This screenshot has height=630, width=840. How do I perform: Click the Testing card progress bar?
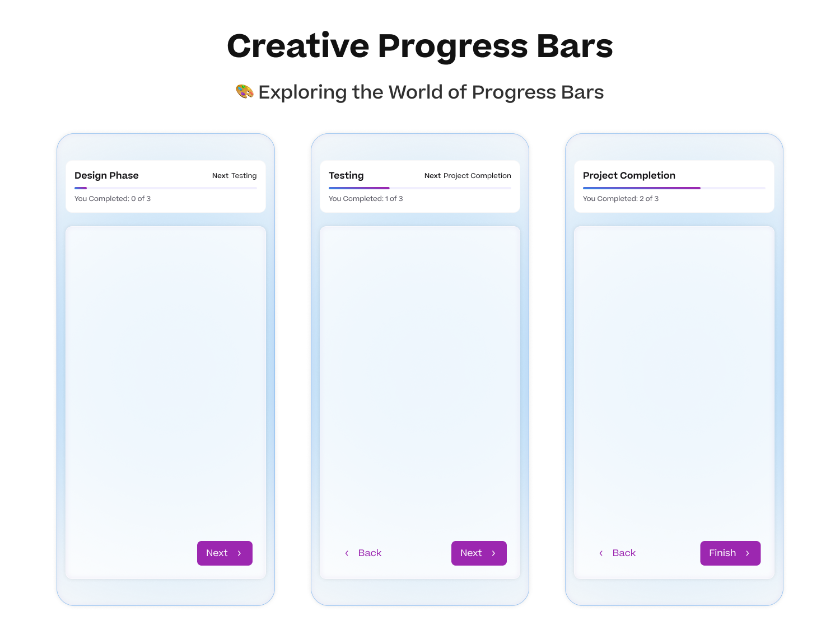pos(419,188)
